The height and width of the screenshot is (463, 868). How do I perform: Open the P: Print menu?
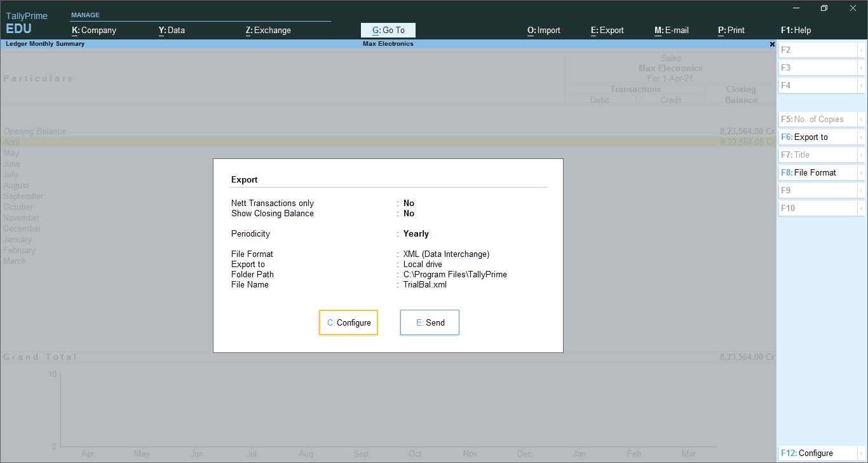(x=731, y=30)
